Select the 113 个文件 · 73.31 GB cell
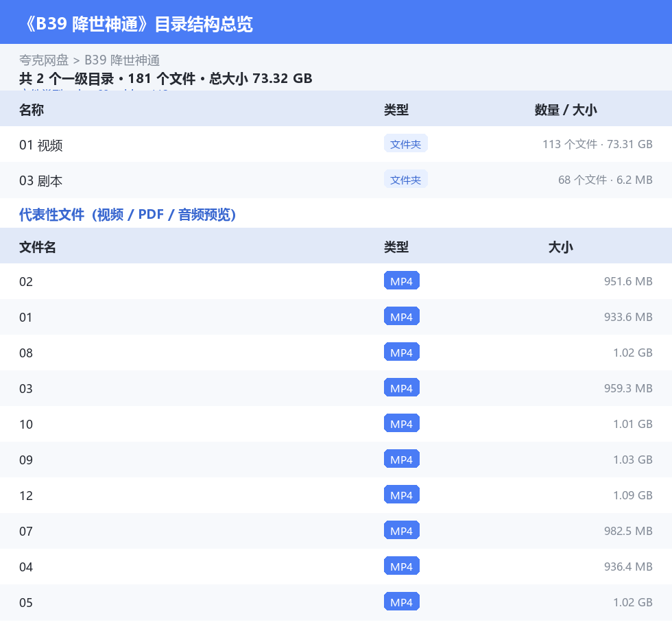 pyautogui.click(x=597, y=144)
